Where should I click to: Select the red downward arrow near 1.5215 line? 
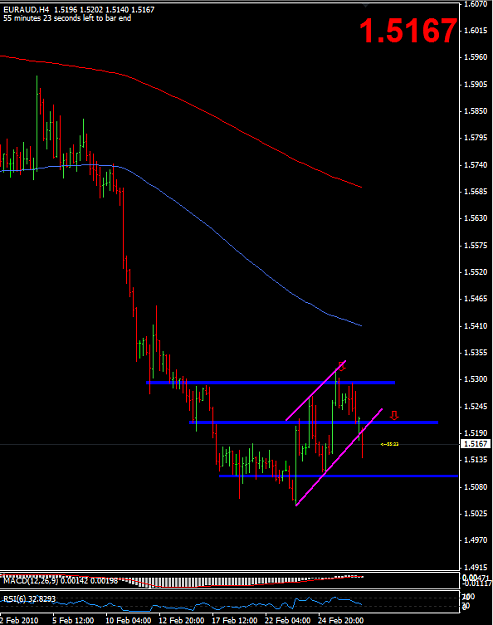pos(394,416)
